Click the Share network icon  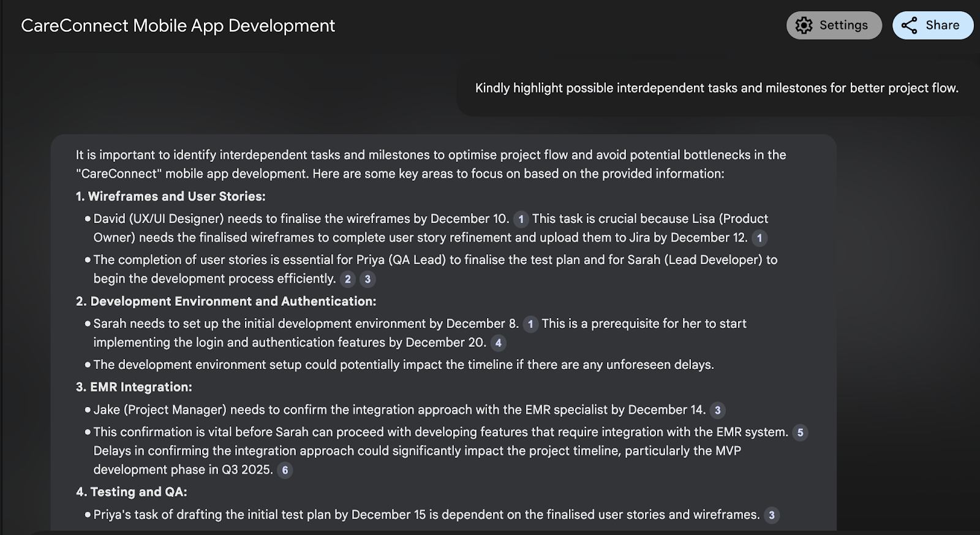click(910, 25)
